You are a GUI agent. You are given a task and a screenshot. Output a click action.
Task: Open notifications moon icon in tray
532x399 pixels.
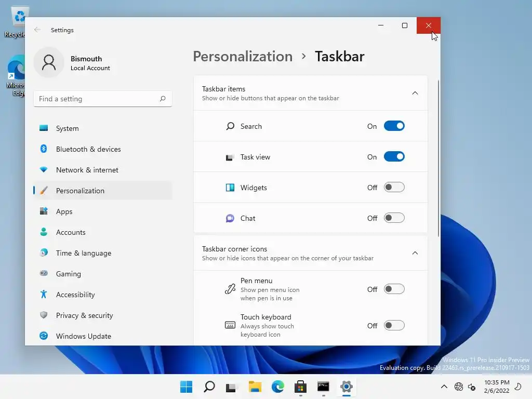point(518,387)
